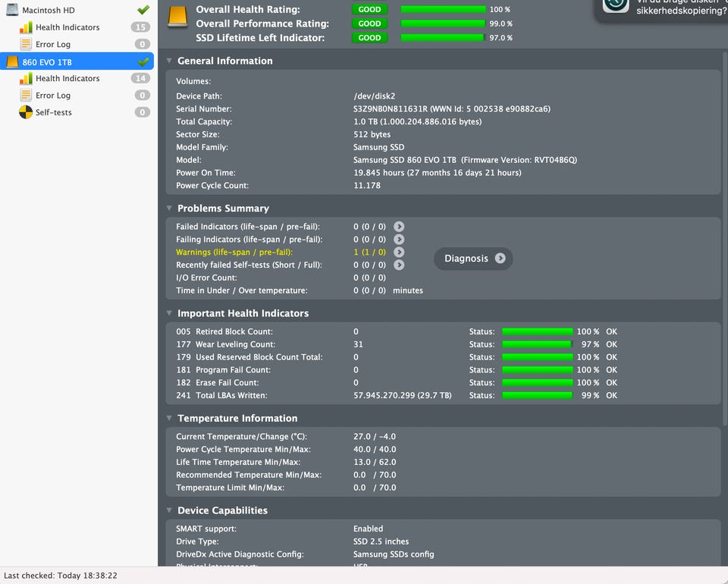Click the 0 badge on 860 EVO Error Log
728x584 pixels.
click(x=143, y=95)
